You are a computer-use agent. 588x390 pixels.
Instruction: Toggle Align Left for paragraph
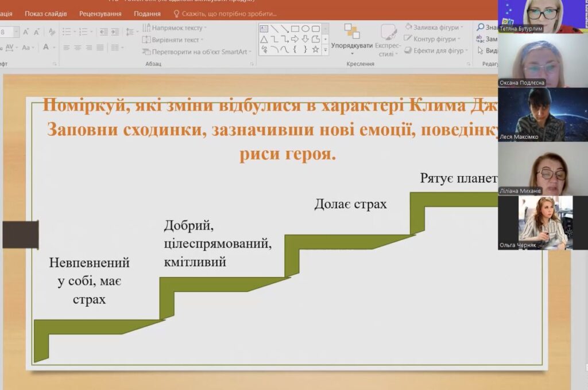point(67,48)
